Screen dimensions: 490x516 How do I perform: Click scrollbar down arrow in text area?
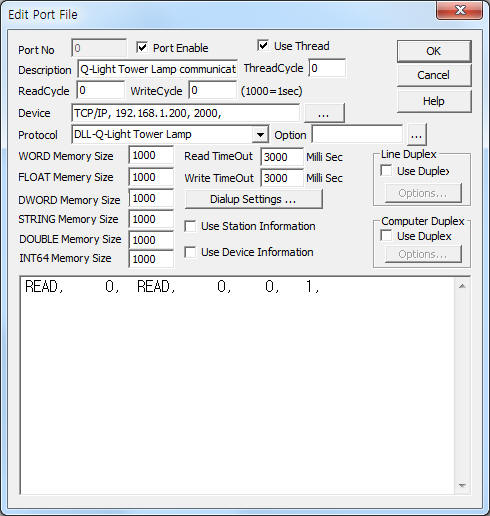tap(462, 485)
